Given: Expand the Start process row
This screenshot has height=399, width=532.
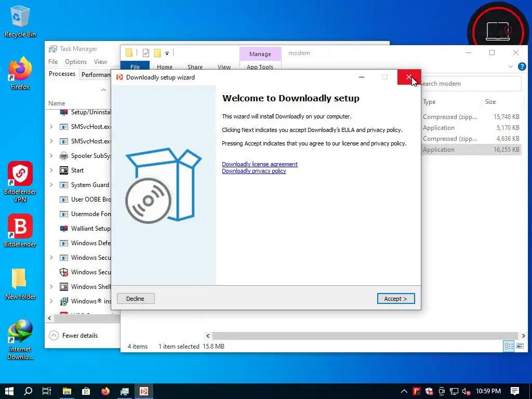Looking at the screenshot, I should (x=51, y=170).
